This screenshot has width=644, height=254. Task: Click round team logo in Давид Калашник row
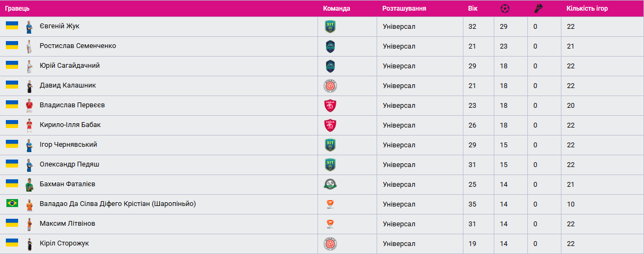point(330,85)
